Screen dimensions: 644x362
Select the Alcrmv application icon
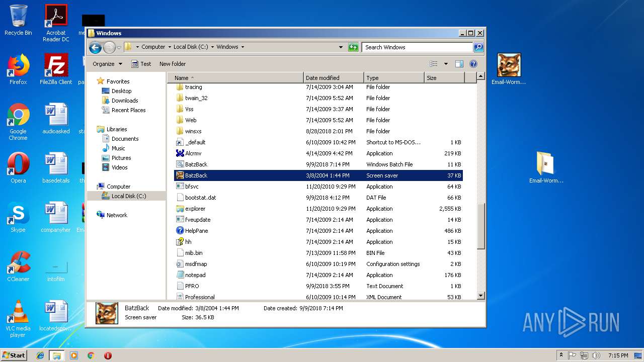pyautogui.click(x=180, y=153)
